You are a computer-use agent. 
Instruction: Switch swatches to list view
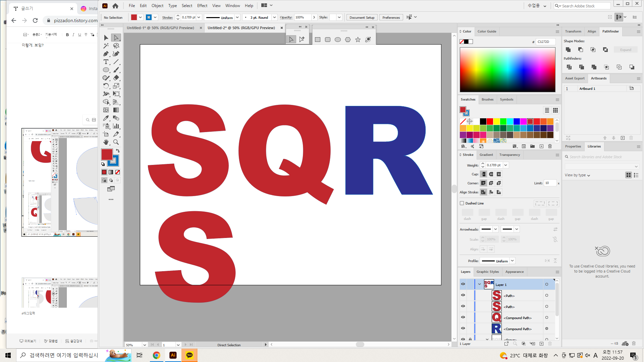[x=547, y=110]
